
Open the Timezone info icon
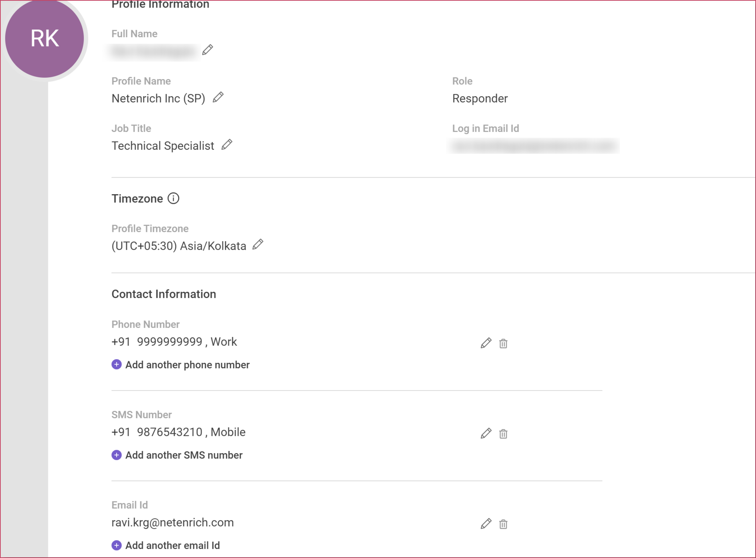(173, 199)
